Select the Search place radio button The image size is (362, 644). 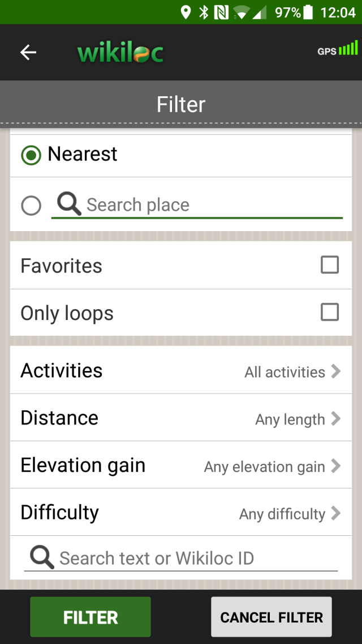31,206
